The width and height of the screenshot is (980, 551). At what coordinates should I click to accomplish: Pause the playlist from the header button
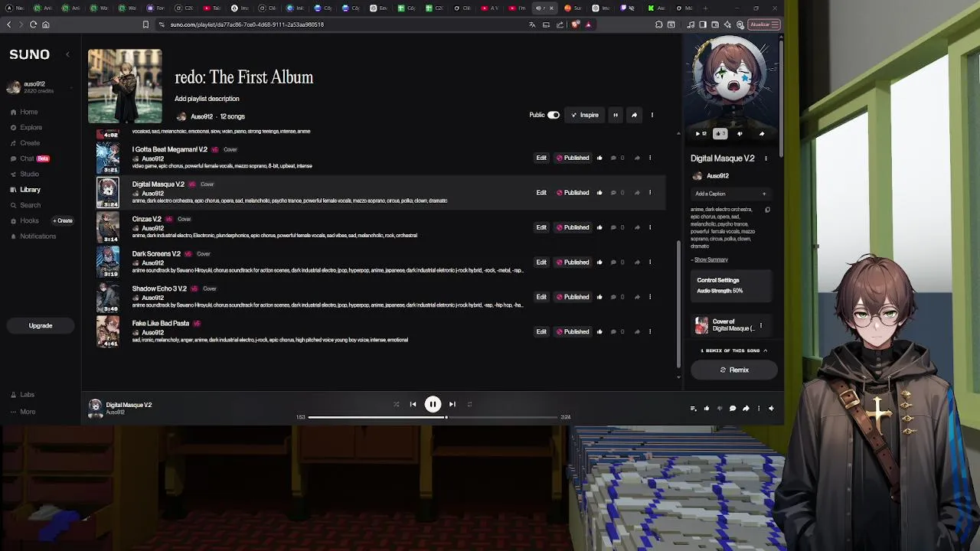615,115
